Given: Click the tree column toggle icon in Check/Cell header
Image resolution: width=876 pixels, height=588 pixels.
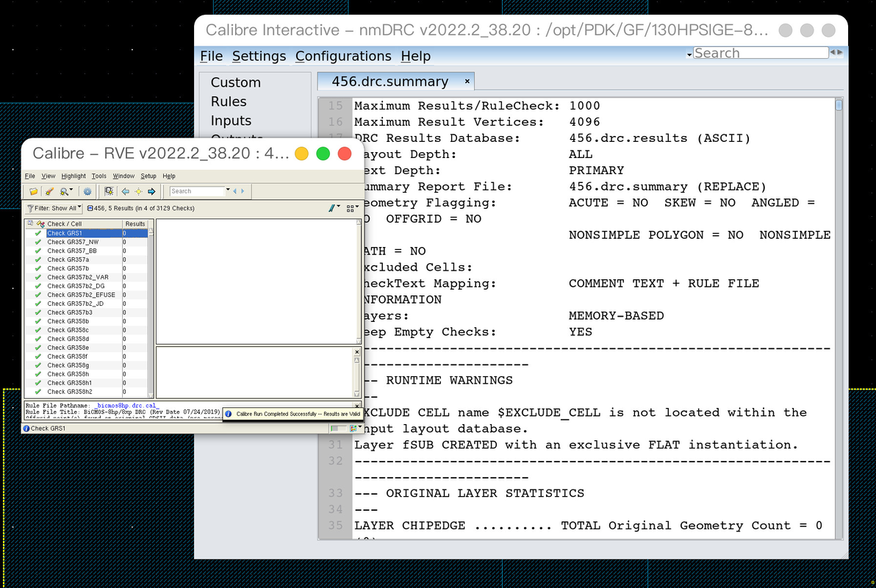Looking at the screenshot, I should 30,223.
